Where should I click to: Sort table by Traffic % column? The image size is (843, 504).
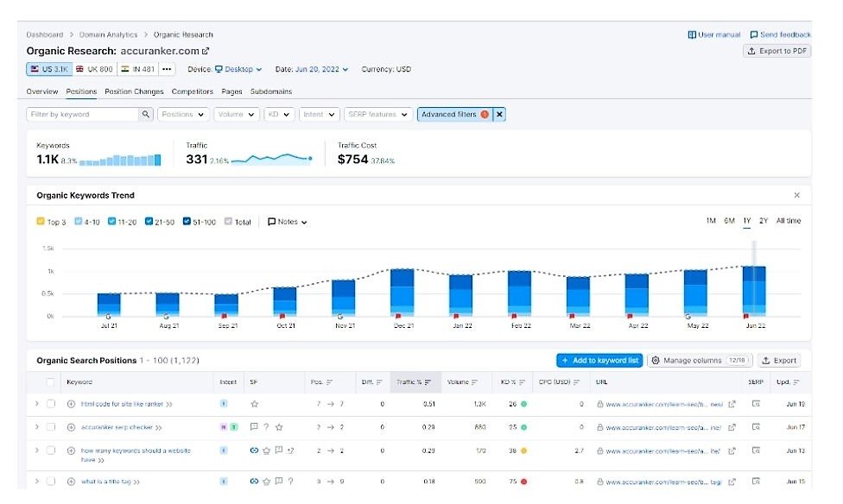coord(414,382)
